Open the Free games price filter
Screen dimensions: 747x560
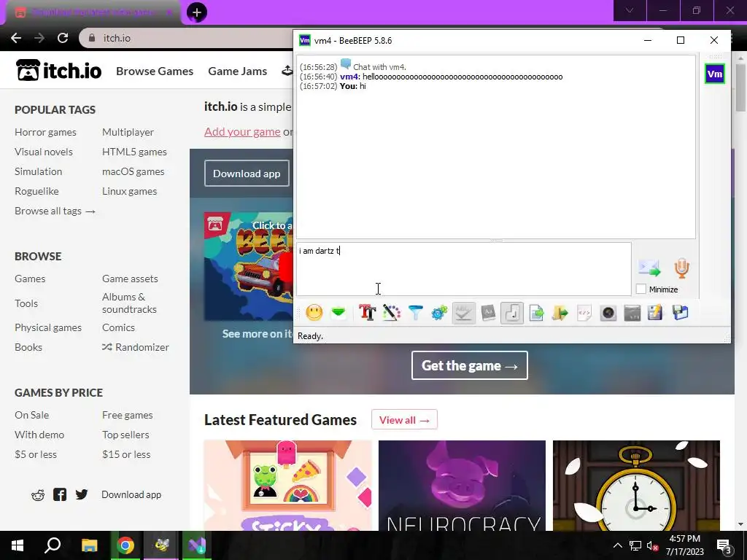click(x=127, y=415)
